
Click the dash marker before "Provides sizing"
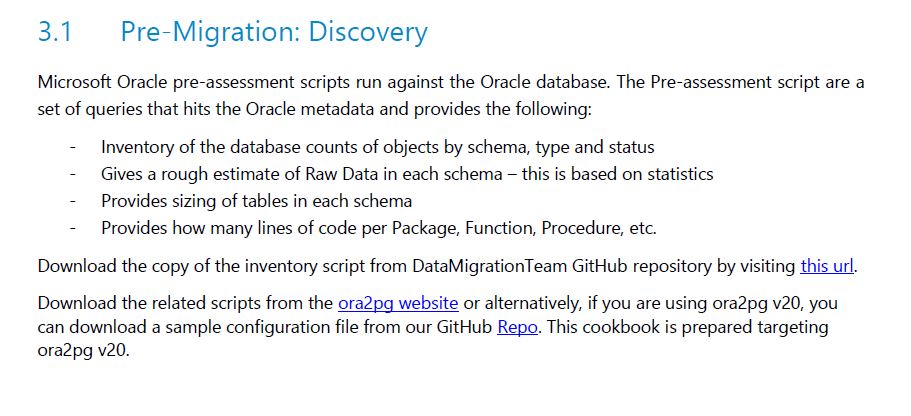73,202
